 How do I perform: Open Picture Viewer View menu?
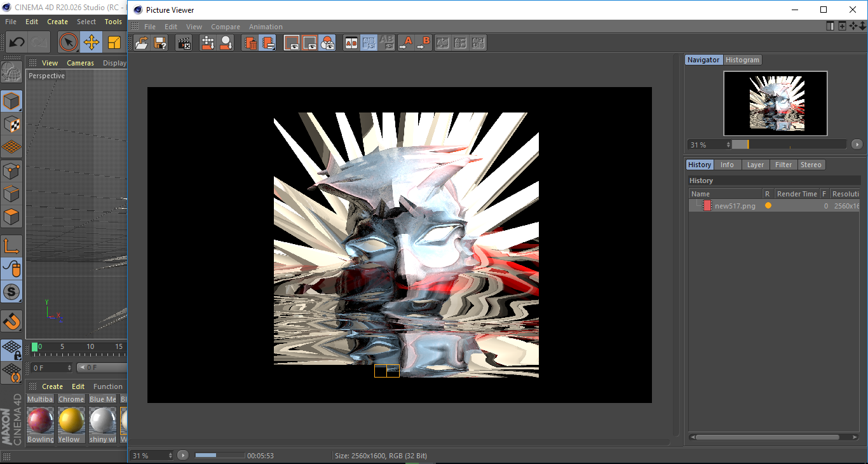[x=194, y=27]
